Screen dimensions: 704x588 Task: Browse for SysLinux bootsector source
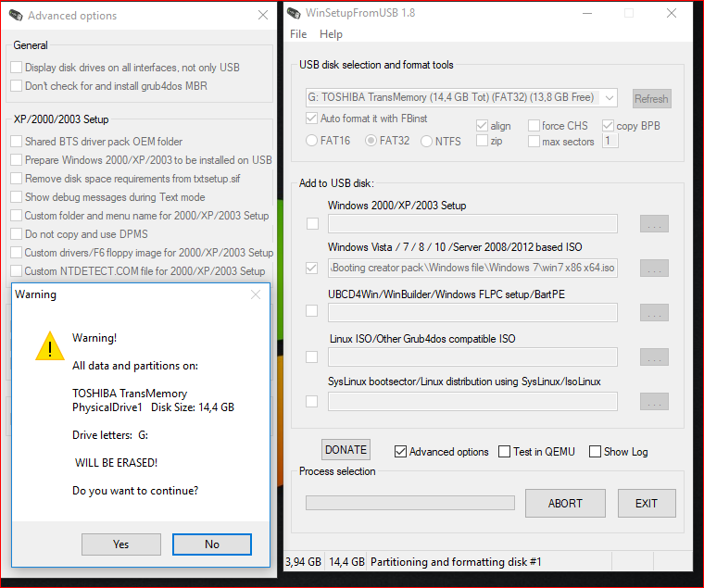[x=654, y=401]
